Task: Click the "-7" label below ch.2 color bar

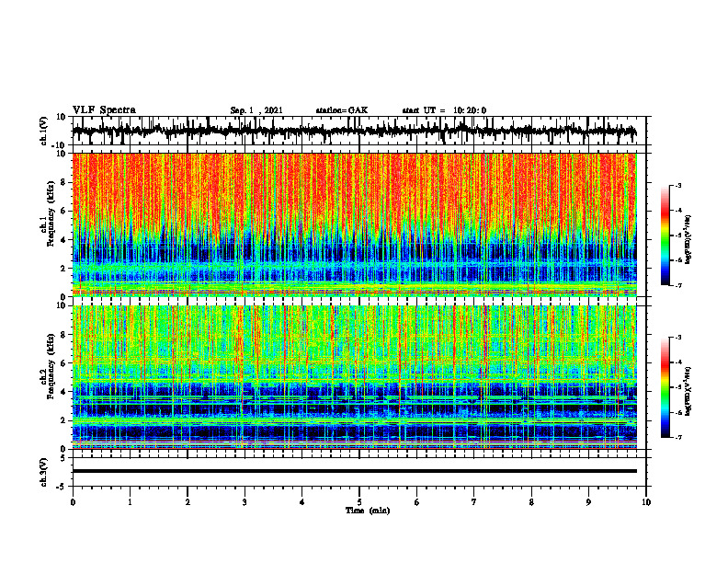Action: pos(678,437)
